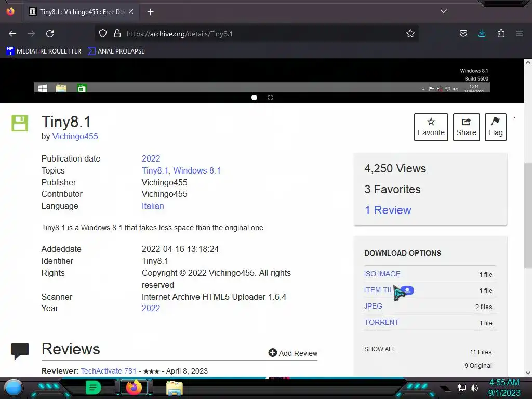
Task: Click the Tiny8.1 page title
Action: pyautogui.click(x=66, y=122)
